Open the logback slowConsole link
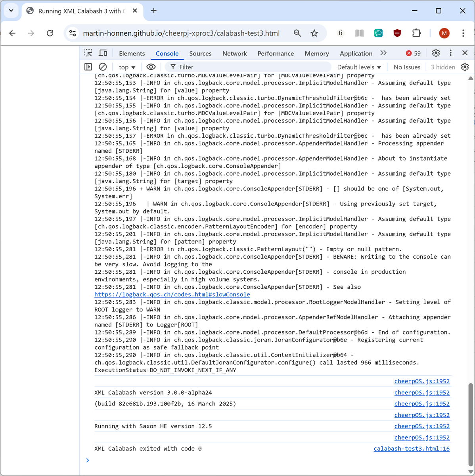The height and width of the screenshot is (476, 475). coord(172,294)
